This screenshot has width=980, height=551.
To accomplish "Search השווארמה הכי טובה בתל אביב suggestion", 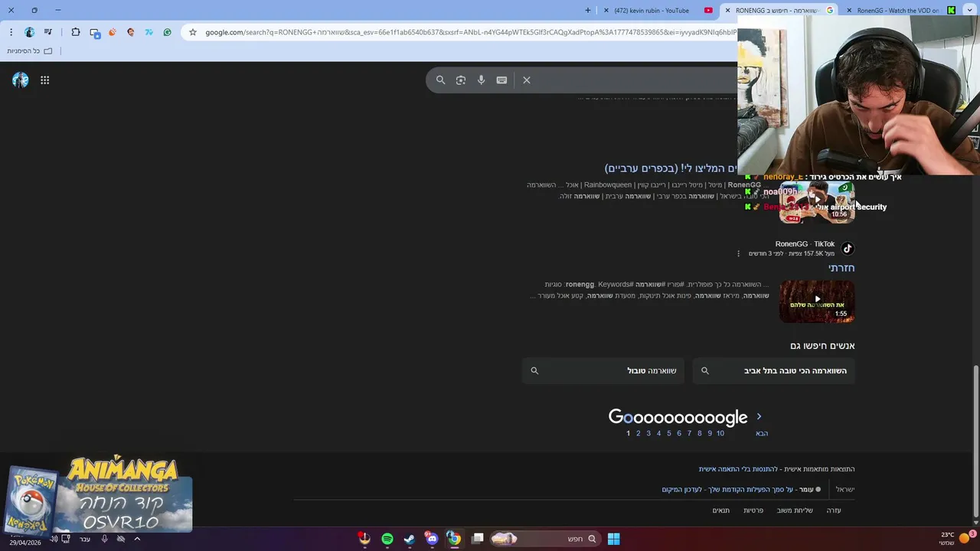I will [x=774, y=370].
